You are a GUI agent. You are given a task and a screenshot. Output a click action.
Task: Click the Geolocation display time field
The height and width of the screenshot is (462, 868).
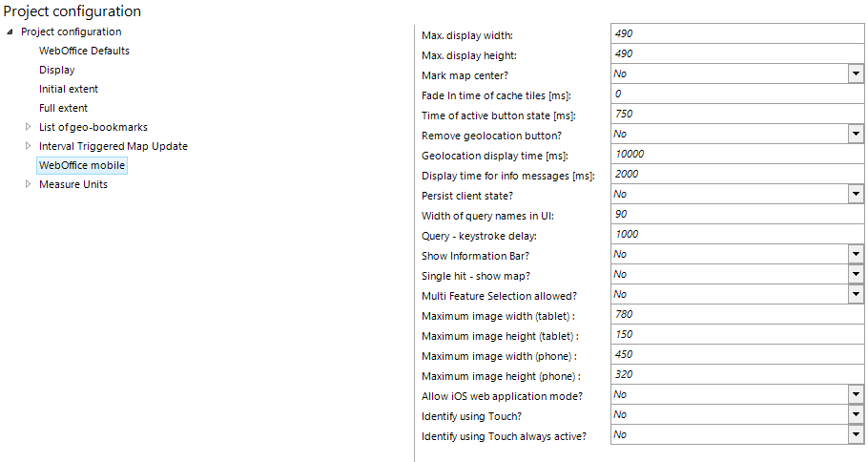[735, 155]
